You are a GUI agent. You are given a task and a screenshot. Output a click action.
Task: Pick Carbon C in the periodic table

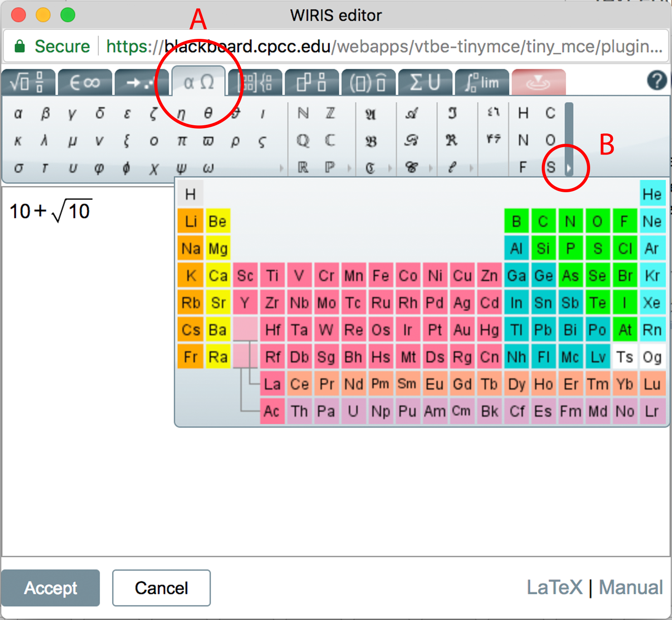[x=543, y=221]
